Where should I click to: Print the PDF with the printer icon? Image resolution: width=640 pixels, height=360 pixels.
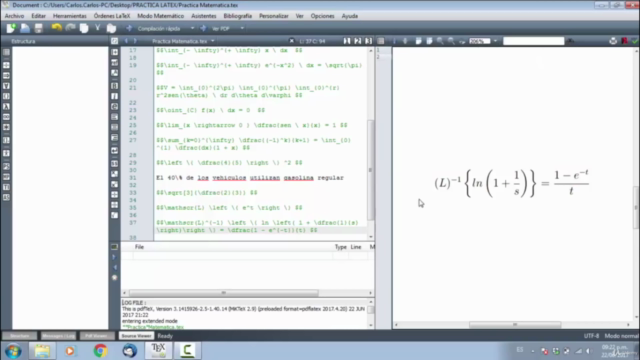click(613, 41)
